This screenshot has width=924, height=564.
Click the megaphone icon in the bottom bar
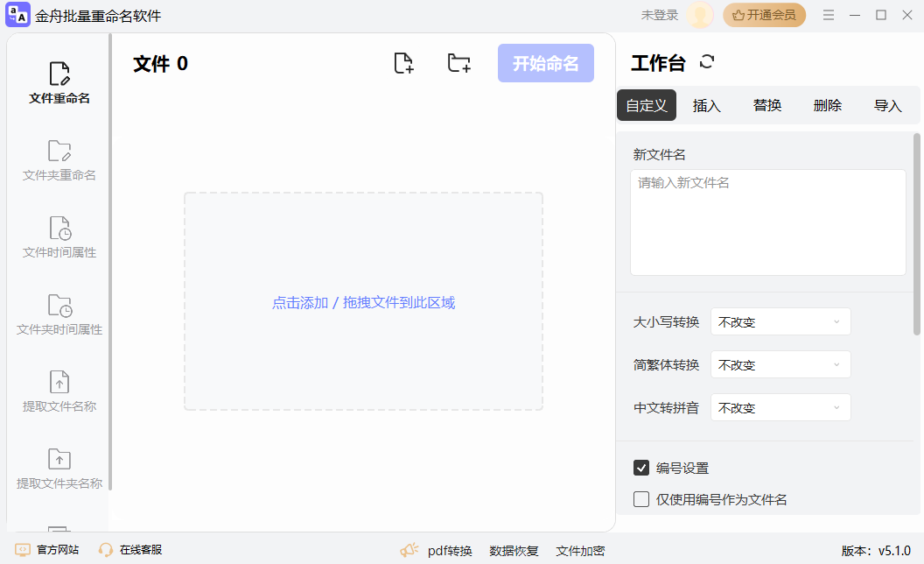pos(409,550)
